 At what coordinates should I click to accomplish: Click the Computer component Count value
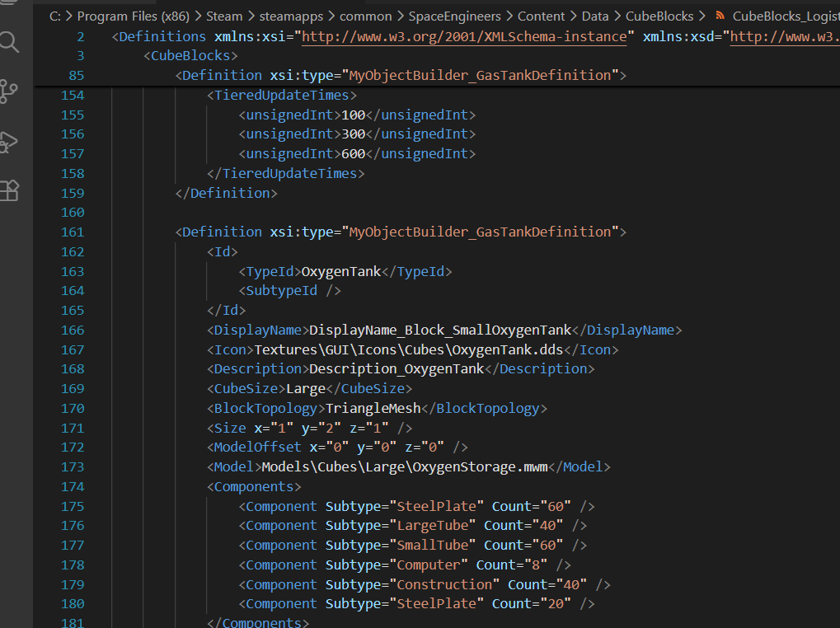[x=537, y=565]
